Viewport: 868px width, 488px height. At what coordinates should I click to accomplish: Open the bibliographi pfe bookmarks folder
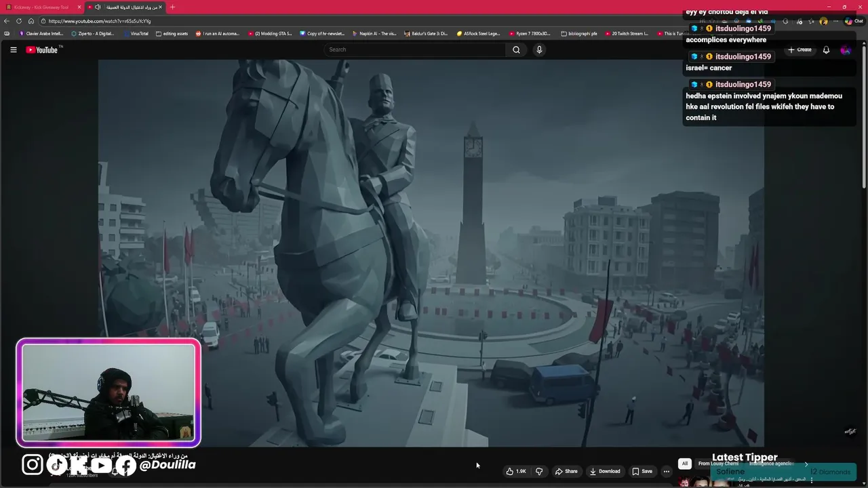coord(579,33)
